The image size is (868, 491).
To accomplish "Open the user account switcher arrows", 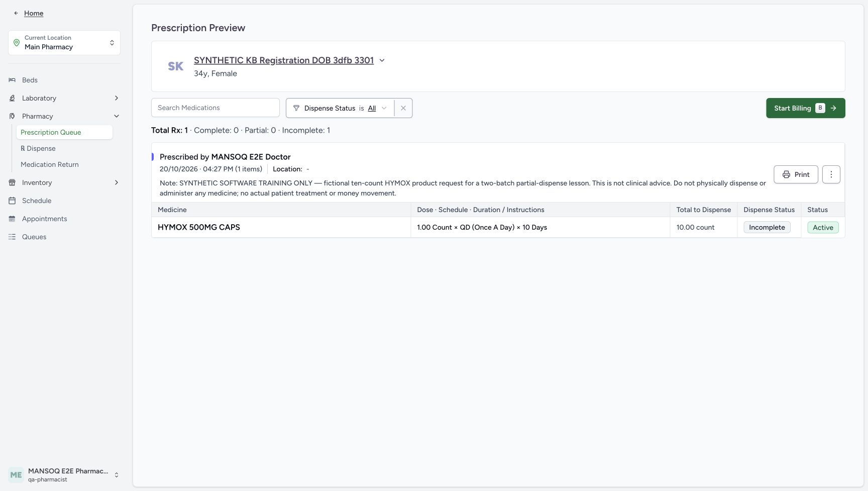I will point(117,475).
